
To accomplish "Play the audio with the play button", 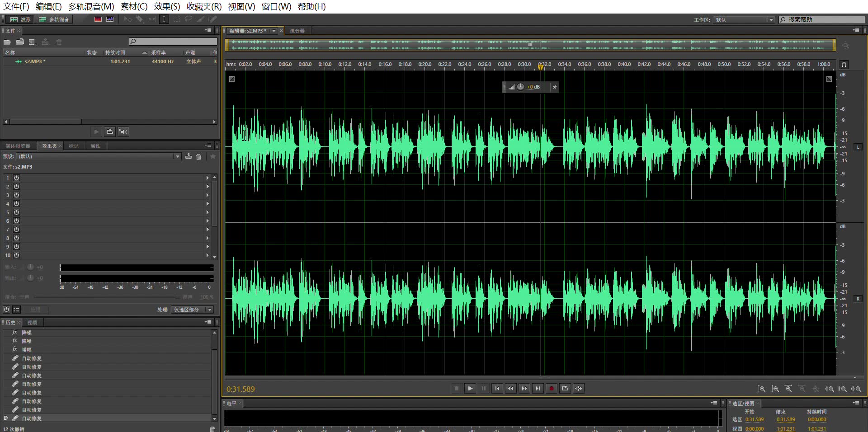I will pos(470,388).
